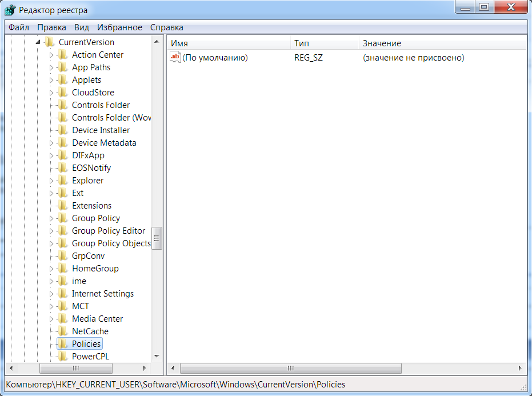Select the (По умолчанию) value name

215,58
